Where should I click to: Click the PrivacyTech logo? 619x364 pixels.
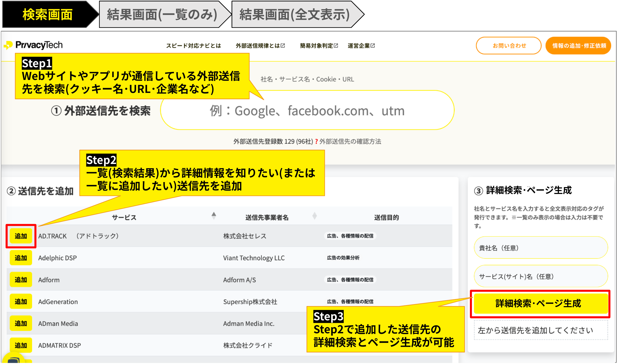point(34,45)
